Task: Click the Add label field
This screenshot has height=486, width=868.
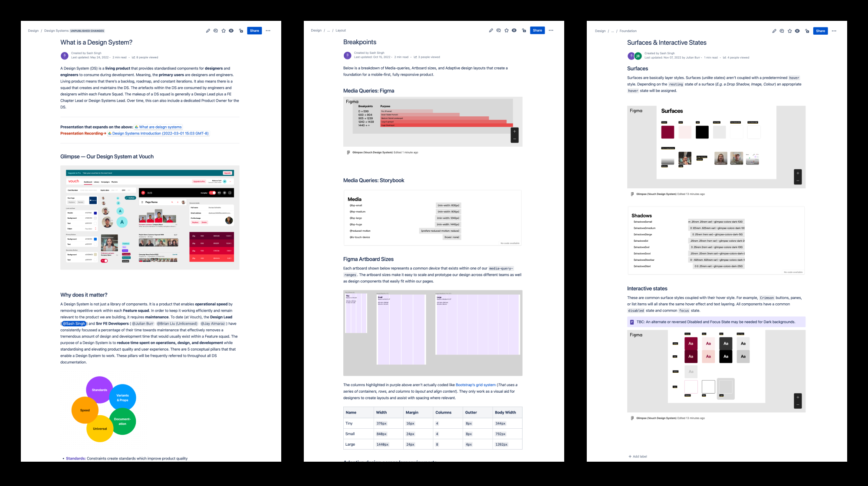Action: coord(639,456)
